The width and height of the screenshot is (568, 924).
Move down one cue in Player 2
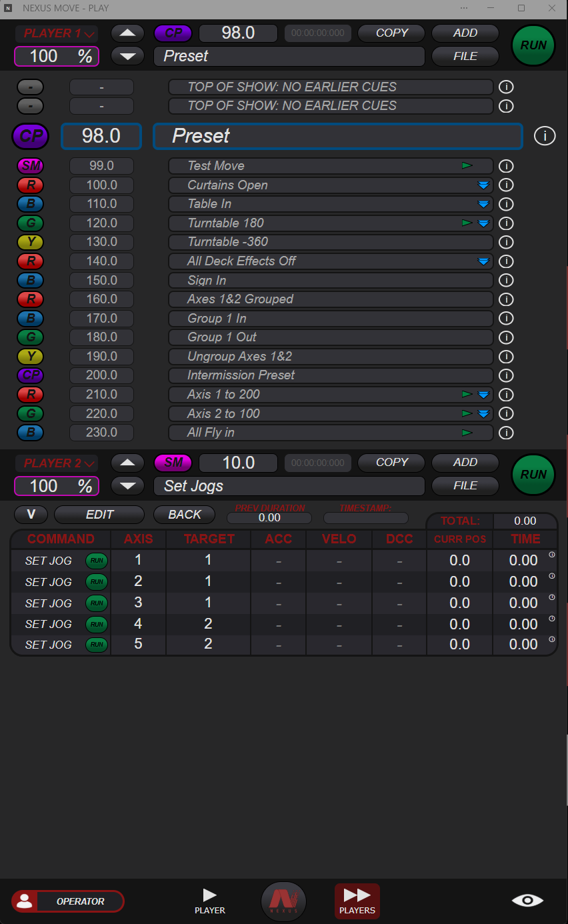pos(127,485)
